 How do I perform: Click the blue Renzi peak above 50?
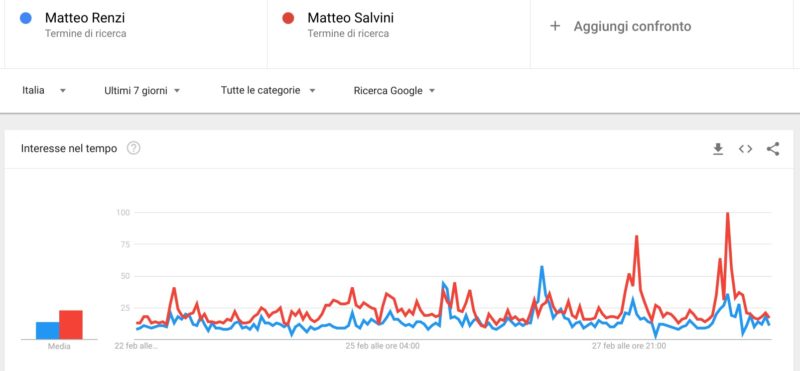click(x=541, y=266)
